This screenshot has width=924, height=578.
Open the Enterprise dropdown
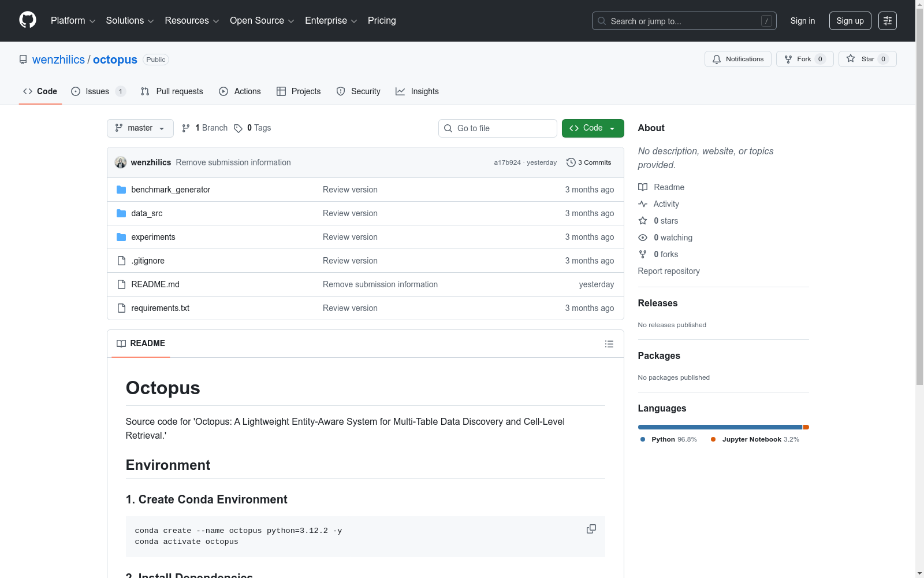(x=331, y=21)
